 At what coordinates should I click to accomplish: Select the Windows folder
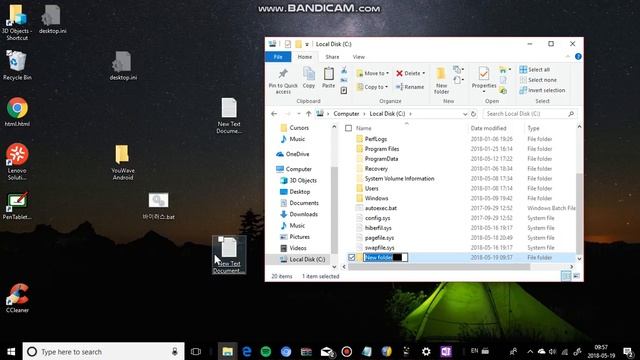(376, 198)
